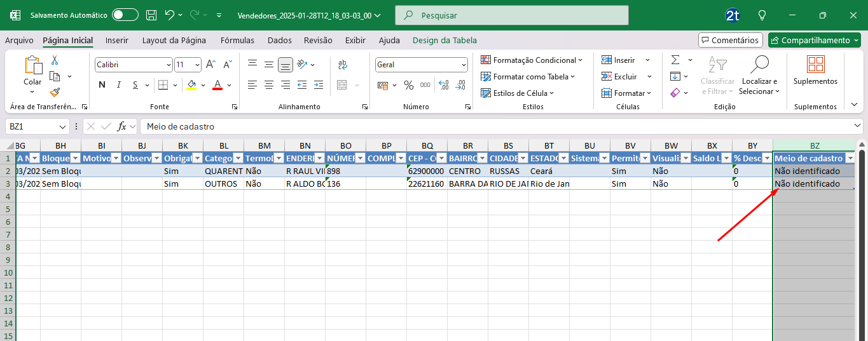Viewport: 868px width, 341px height.
Task: Collapse the ribbon with the chevron
Action: [x=854, y=104]
